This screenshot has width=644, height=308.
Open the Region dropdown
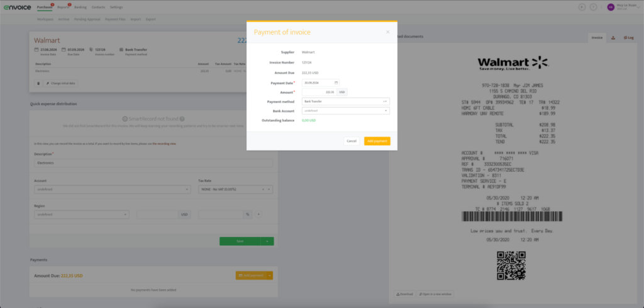click(x=82, y=214)
